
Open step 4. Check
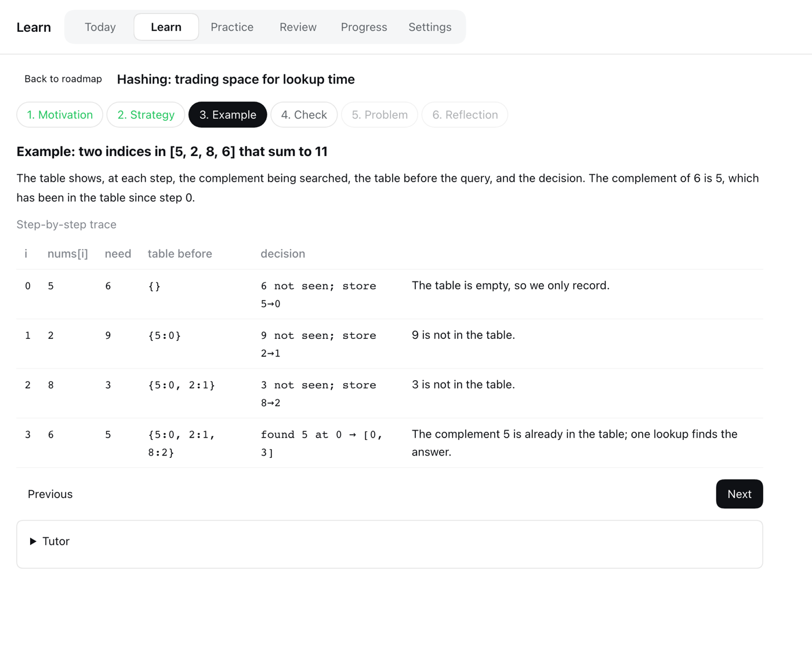(x=304, y=115)
